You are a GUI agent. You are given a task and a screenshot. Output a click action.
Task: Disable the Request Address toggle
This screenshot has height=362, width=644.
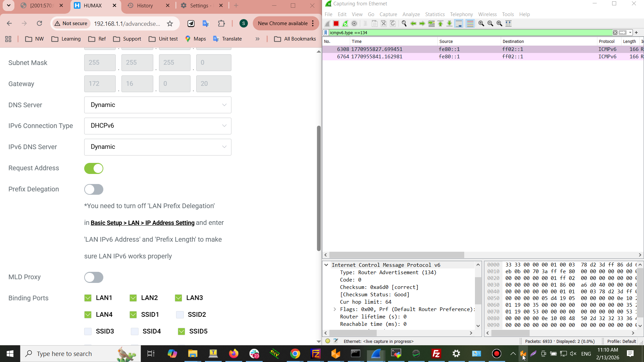coord(94,168)
